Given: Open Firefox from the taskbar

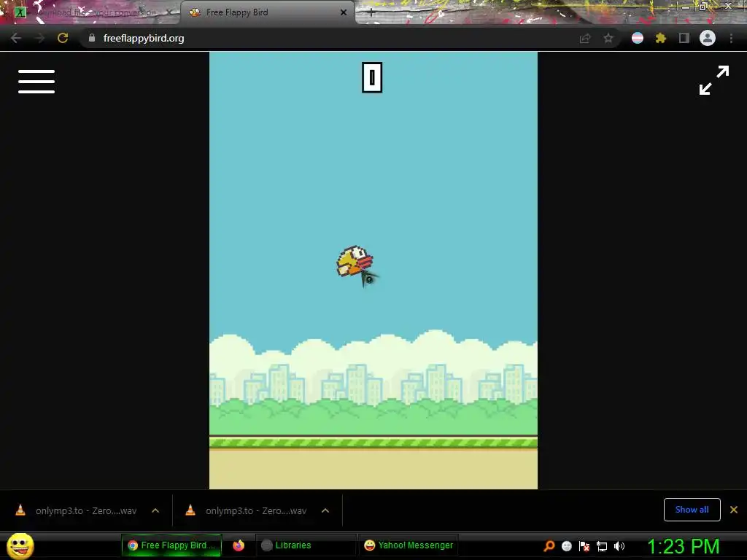Looking at the screenshot, I should click(239, 545).
